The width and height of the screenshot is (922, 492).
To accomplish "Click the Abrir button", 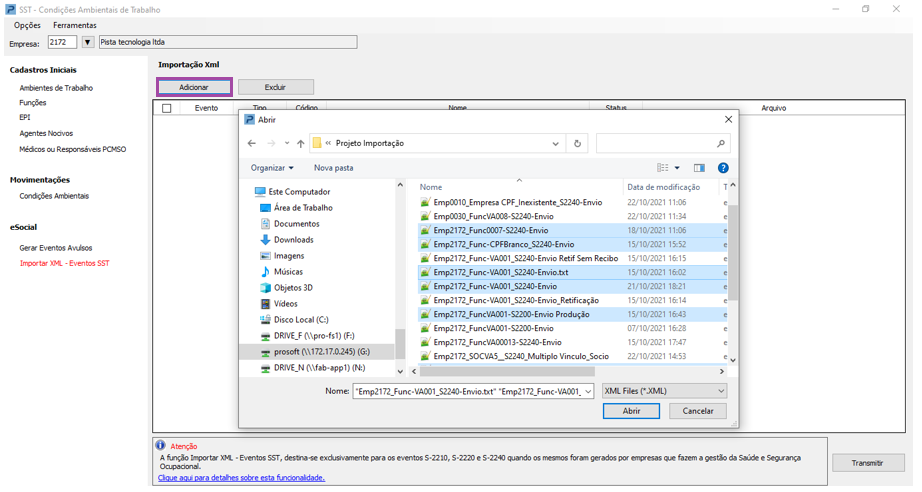I will 631,411.
